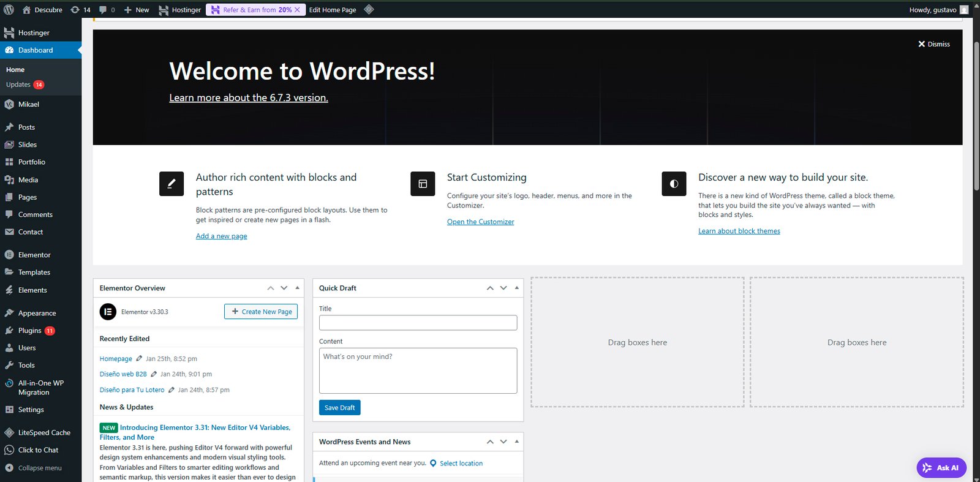Open All-in-One WP Migration menu
This screenshot has height=482, width=980.
click(x=40, y=387)
